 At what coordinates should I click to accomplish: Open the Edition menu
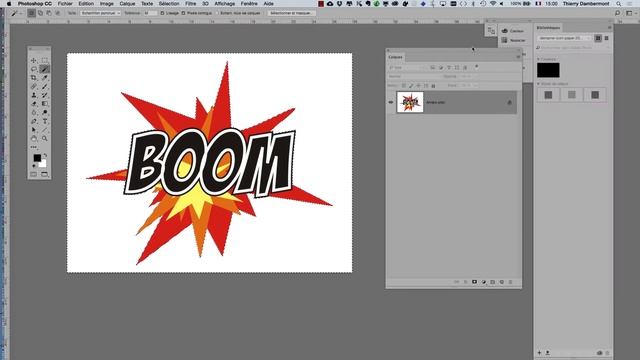[86, 4]
